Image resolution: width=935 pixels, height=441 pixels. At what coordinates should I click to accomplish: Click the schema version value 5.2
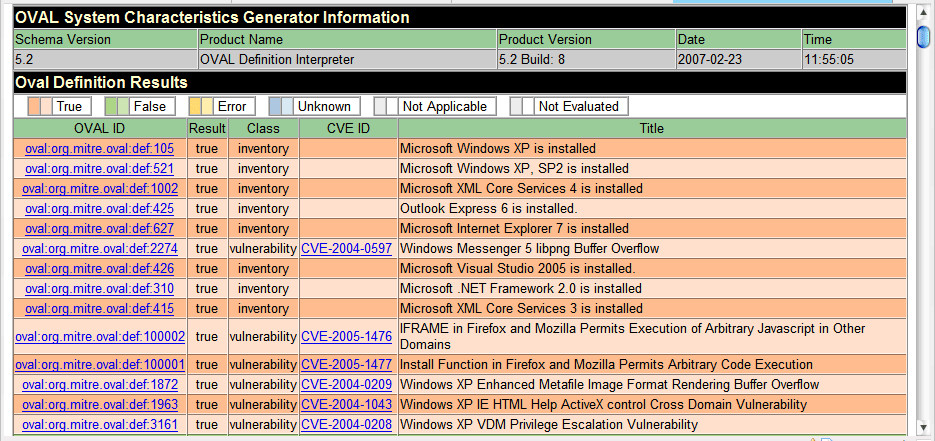[x=106, y=60]
